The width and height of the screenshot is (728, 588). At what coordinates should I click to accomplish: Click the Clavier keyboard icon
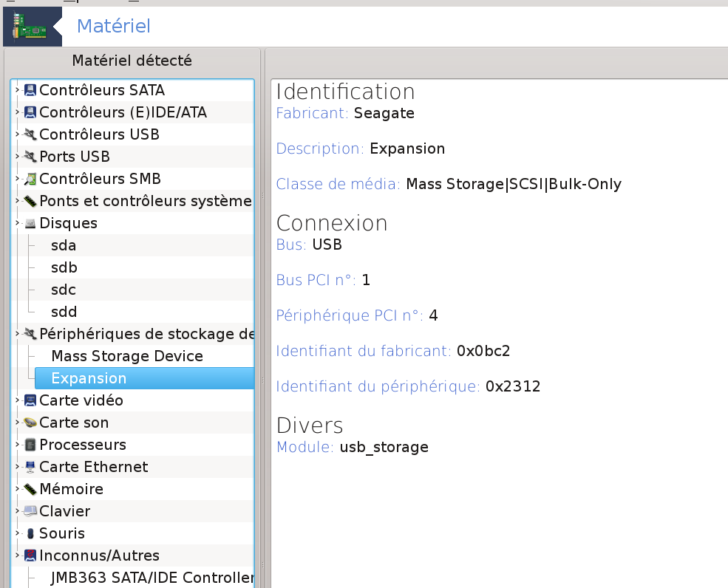point(30,512)
